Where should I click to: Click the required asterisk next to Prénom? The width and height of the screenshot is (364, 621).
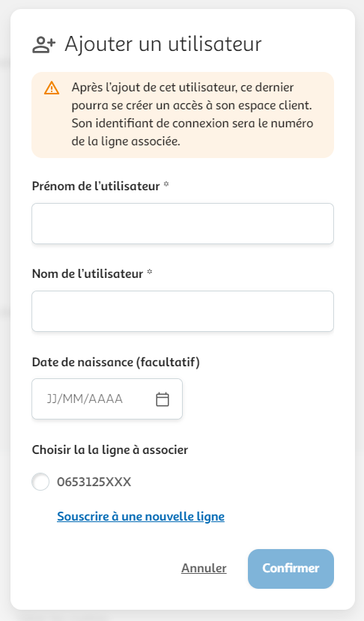click(166, 184)
